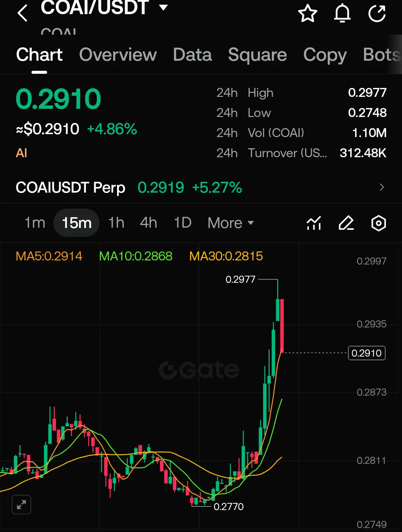Tap COAIUSDT Perp label
This screenshot has height=532, width=402.
click(70, 187)
